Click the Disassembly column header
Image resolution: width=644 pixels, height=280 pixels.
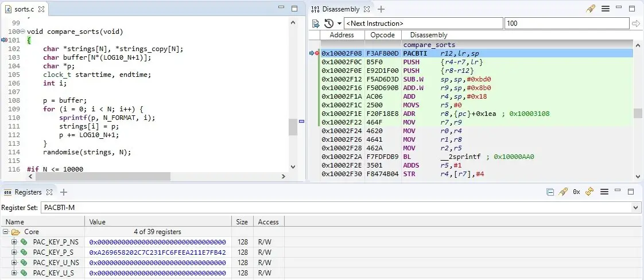(x=429, y=35)
